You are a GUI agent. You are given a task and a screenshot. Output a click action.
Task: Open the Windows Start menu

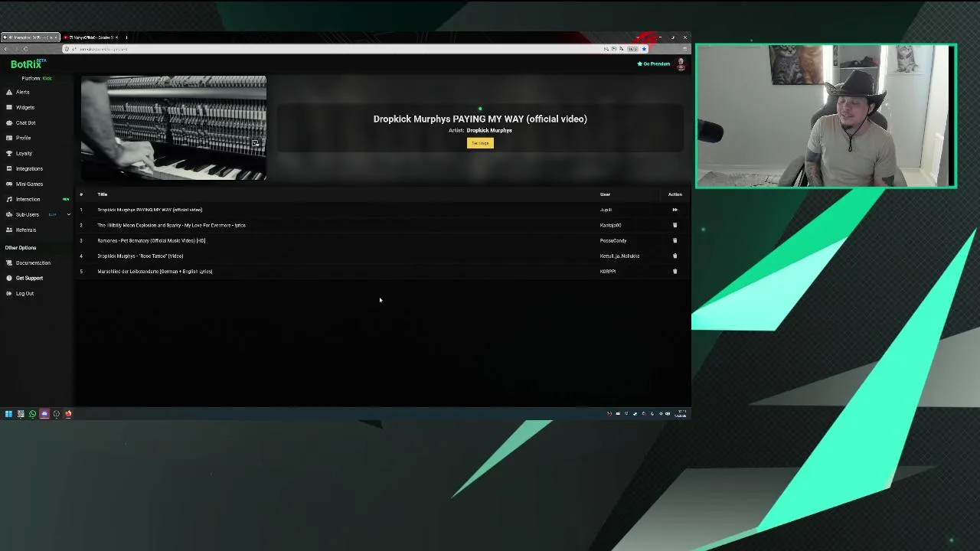pyautogui.click(x=8, y=414)
